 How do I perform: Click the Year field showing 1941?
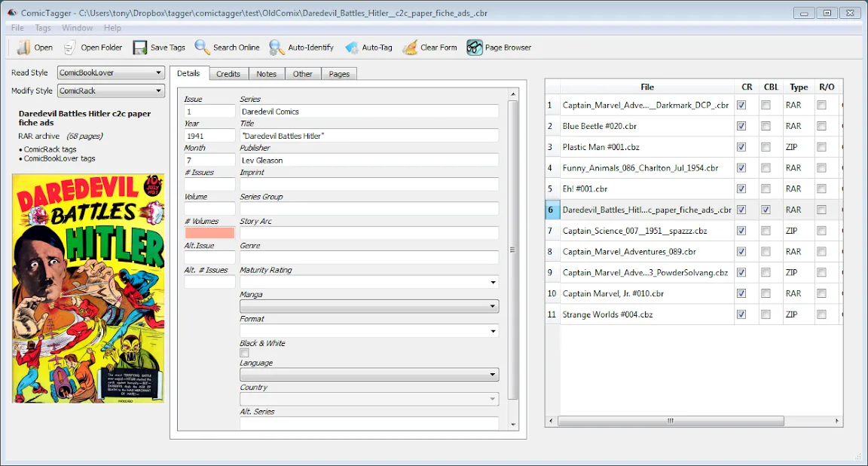coord(209,136)
